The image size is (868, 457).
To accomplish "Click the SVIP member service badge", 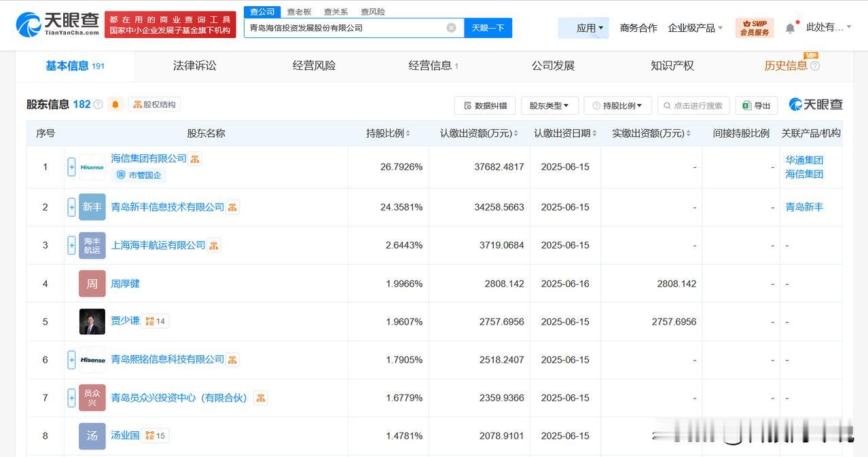I will tap(755, 28).
